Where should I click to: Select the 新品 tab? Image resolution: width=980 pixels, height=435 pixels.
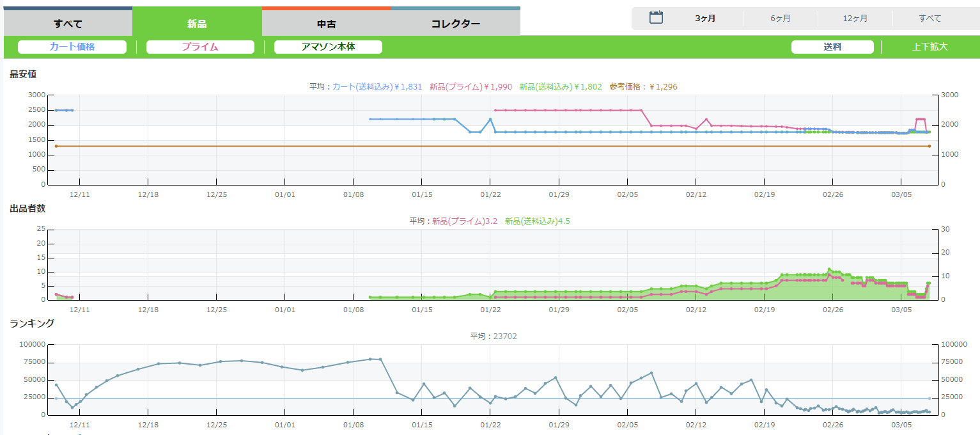point(197,24)
